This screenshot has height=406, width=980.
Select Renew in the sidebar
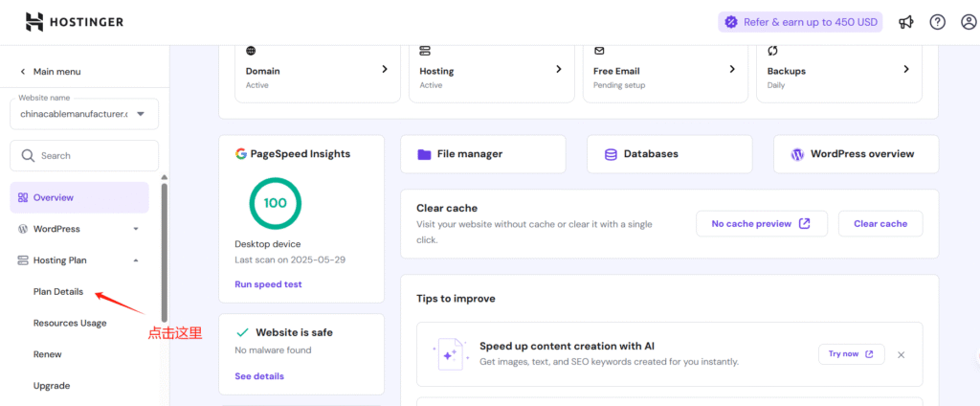point(48,354)
